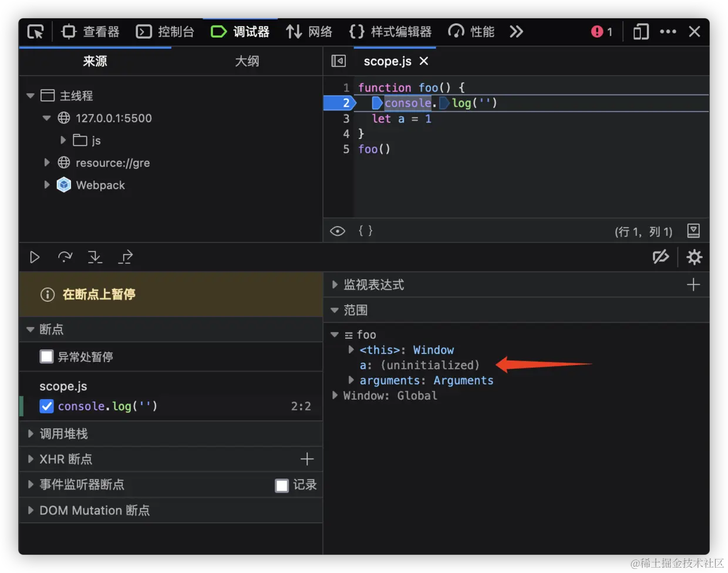The height and width of the screenshot is (573, 728).
Task: Open Responsive Design Mode icon
Action: click(x=640, y=32)
